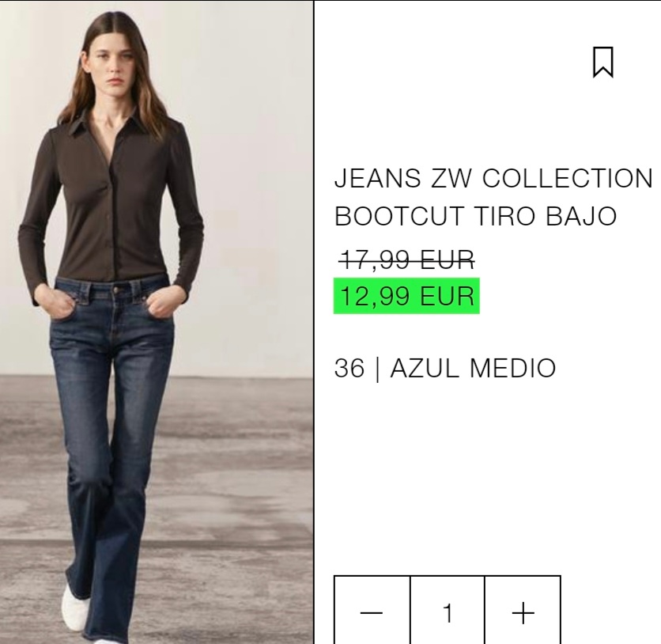Click the word COLLECTION in the title
Image resolution: width=661 pixels, height=644 pixels.
point(568,178)
